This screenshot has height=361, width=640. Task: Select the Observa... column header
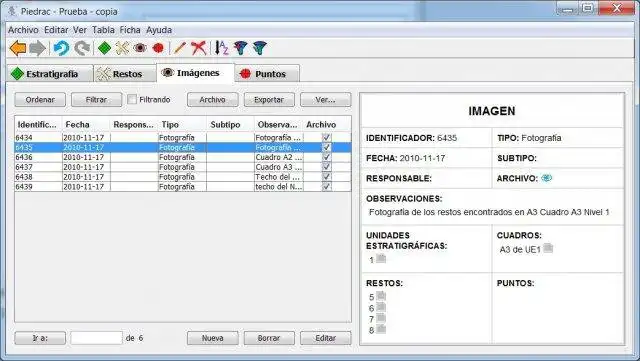pyautogui.click(x=278, y=125)
